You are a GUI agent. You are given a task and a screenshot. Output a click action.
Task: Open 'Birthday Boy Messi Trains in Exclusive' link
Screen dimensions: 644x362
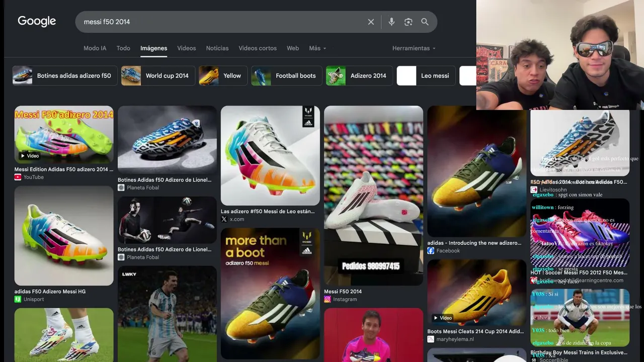[x=579, y=352]
